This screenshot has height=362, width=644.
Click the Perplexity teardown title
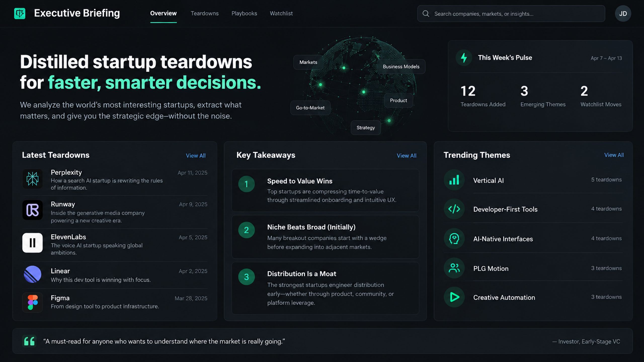coord(66,172)
